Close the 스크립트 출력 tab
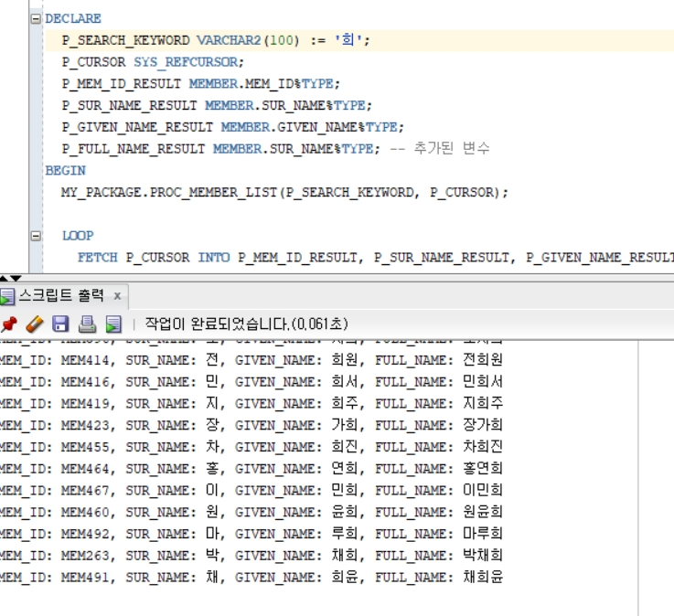The image size is (674, 616). pos(117,296)
